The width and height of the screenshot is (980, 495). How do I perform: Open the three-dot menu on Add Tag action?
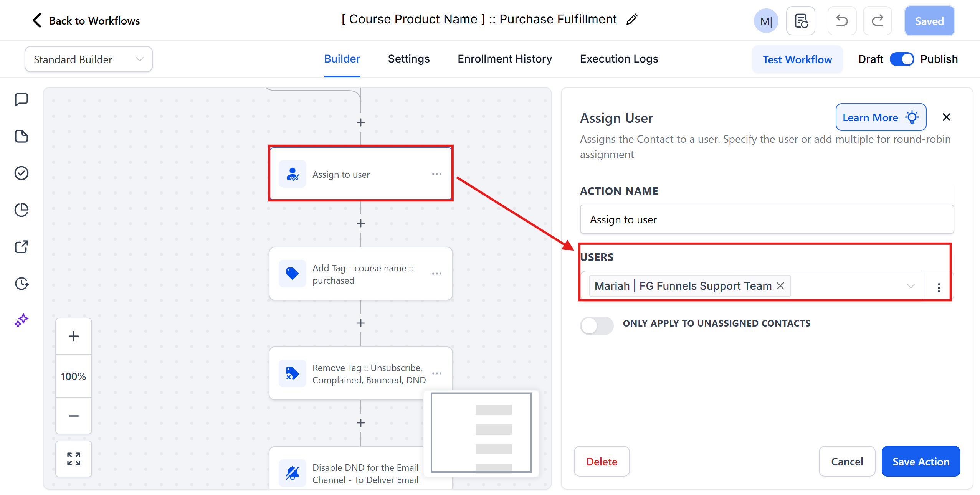click(x=436, y=274)
